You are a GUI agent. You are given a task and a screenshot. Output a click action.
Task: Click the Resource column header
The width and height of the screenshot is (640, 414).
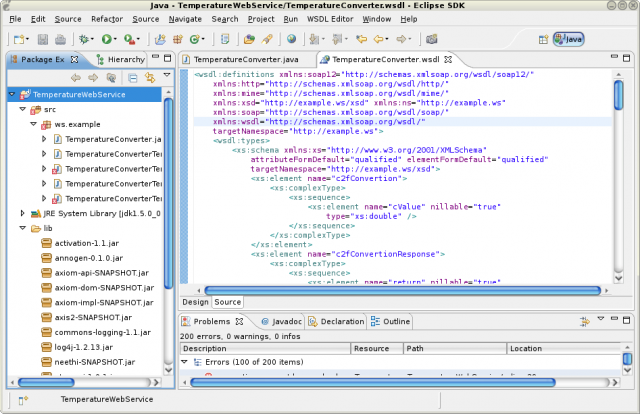377,348
